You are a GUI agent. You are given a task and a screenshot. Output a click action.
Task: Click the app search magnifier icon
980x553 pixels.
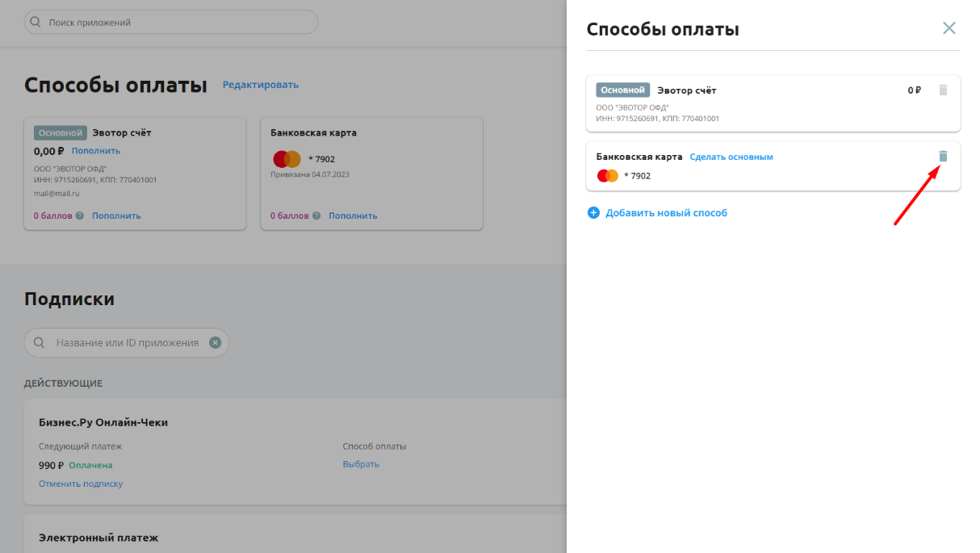tap(36, 23)
